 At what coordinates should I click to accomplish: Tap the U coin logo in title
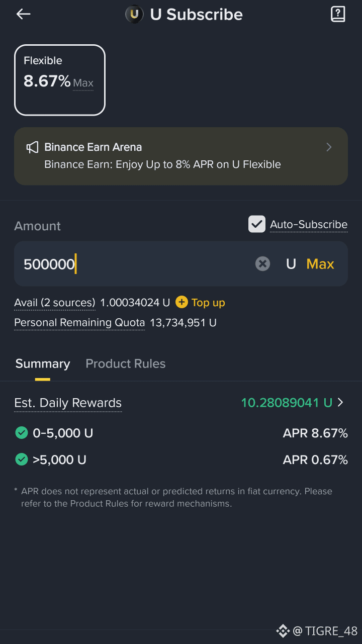coord(134,14)
